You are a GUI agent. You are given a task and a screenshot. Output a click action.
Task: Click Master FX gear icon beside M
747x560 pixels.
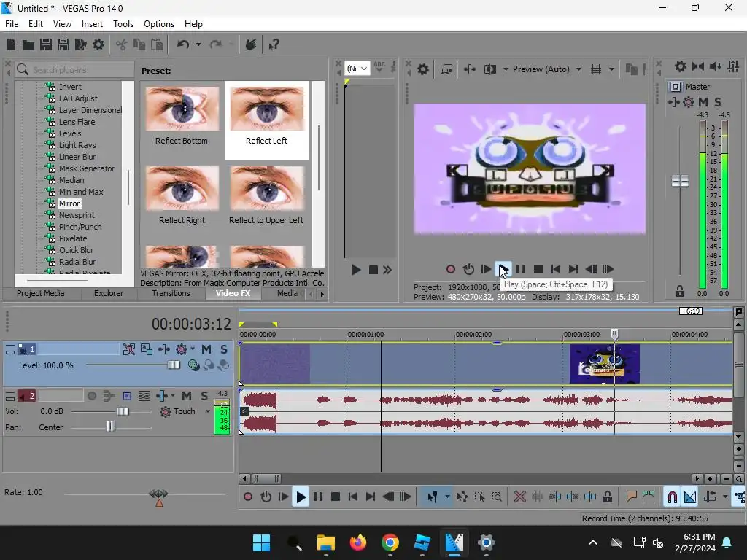pos(689,102)
